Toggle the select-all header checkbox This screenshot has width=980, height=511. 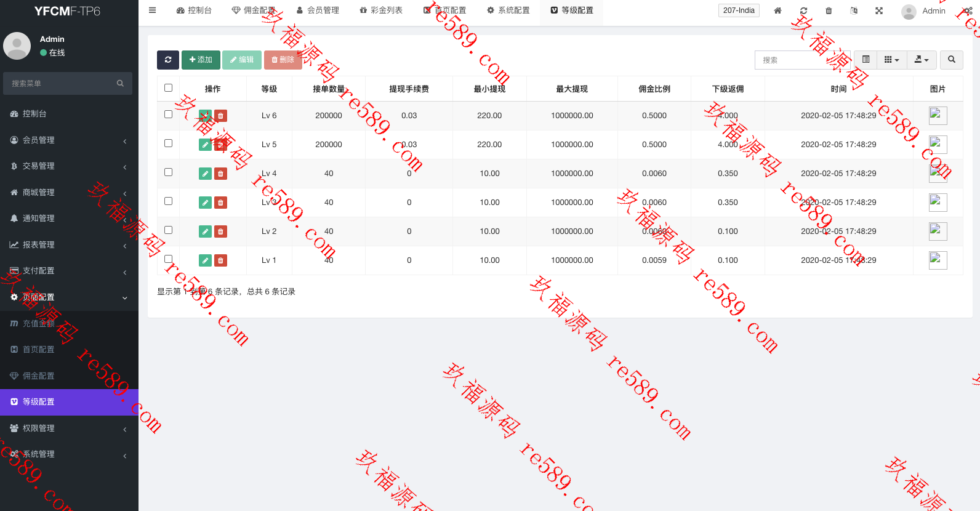coord(168,88)
